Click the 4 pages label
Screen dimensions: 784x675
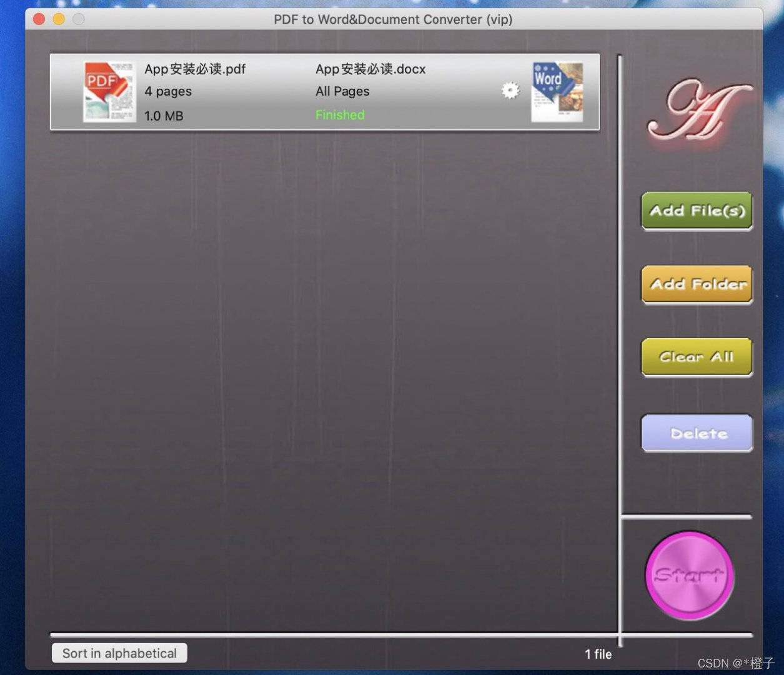point(168,91)
